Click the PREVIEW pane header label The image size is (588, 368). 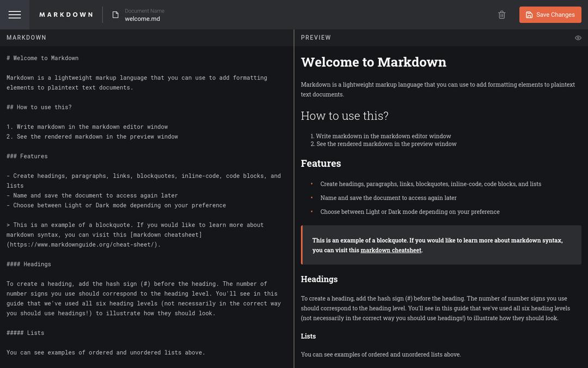click(x=316, y=38)
